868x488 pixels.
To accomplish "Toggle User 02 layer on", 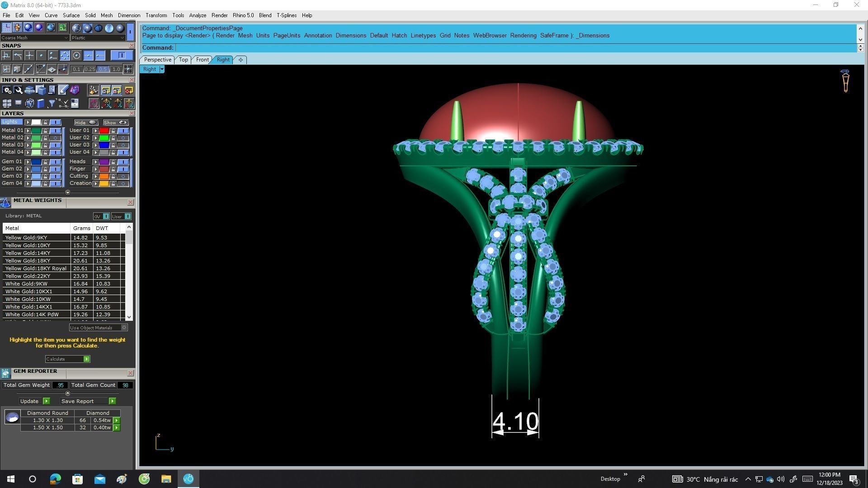I will (x=123, y=138).
